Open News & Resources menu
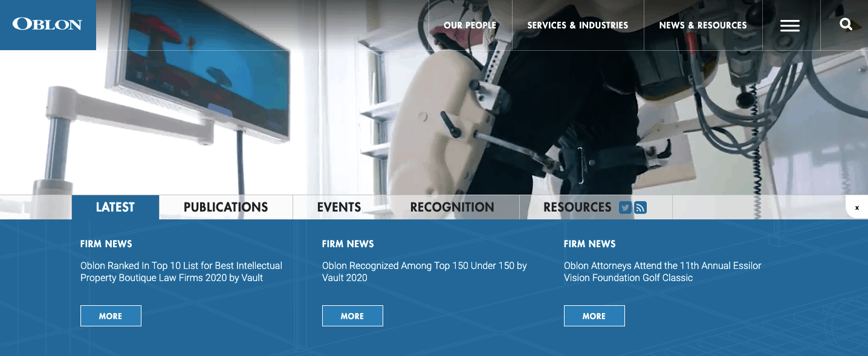The image size is (868, 356). [x=703, y=25]
